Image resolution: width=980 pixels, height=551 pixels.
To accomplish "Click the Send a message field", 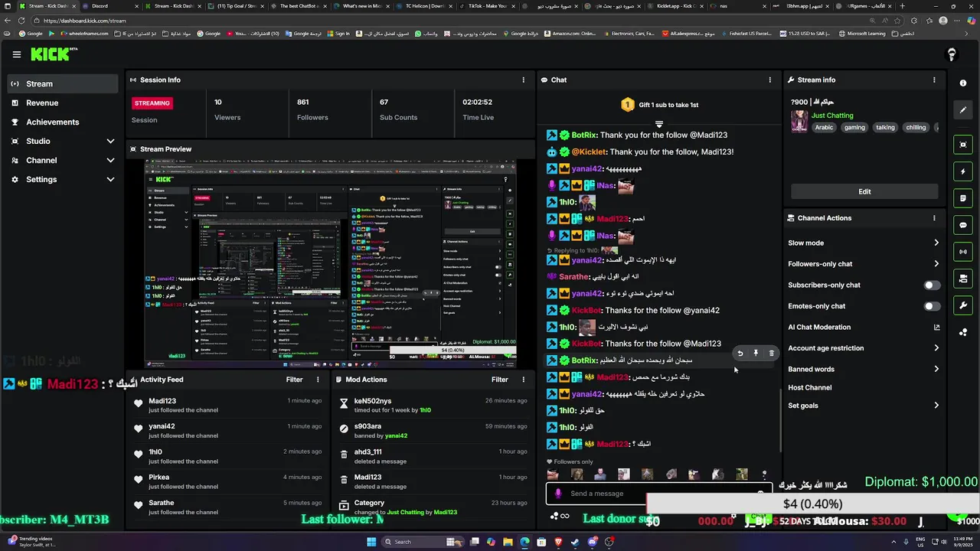I will (658, 494).
